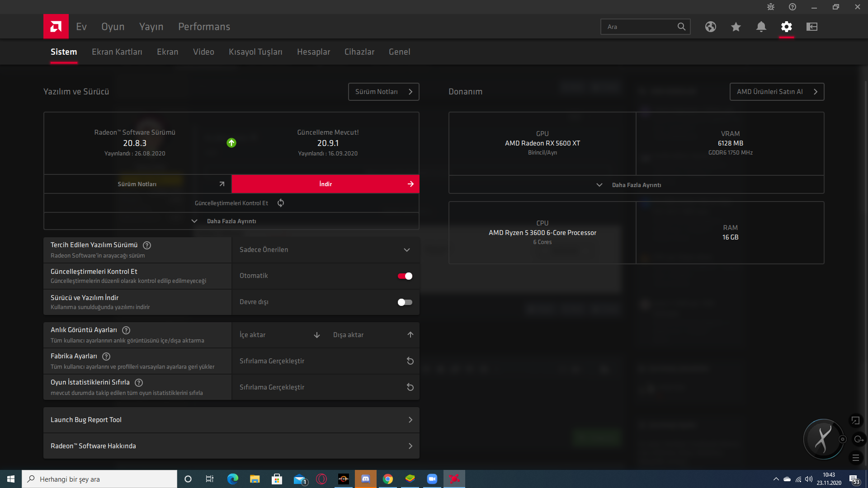Screen dimensions: 868x488
Task: Click the overlay resize square icon
Action: point(856,421)
